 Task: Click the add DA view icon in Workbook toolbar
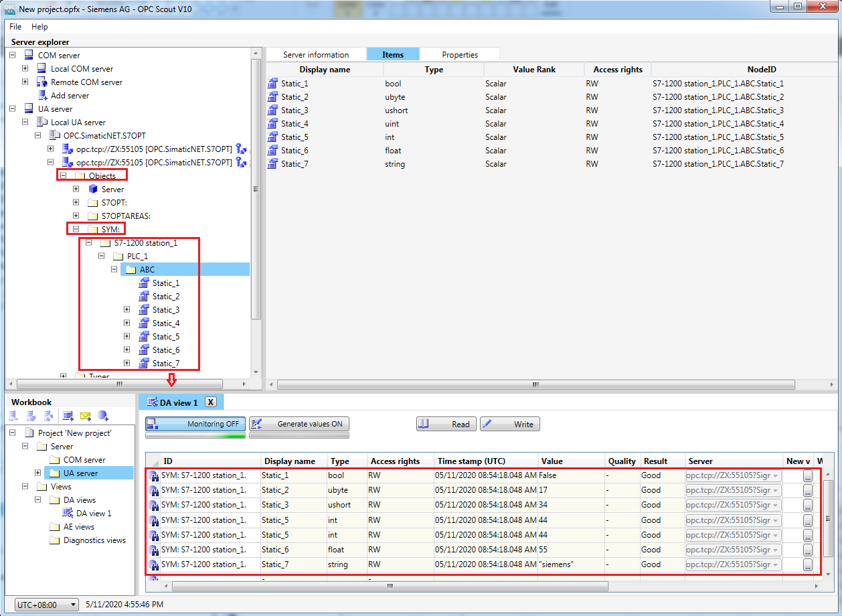(68, 416)
